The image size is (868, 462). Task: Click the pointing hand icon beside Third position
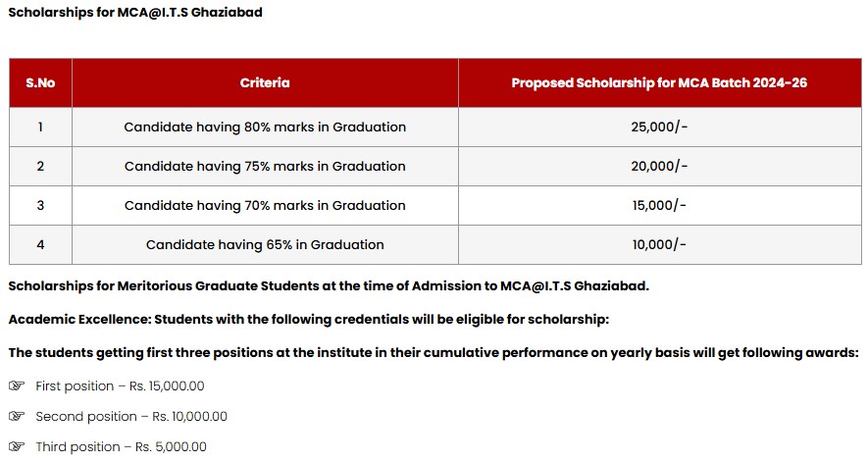(x=17, y=446)
